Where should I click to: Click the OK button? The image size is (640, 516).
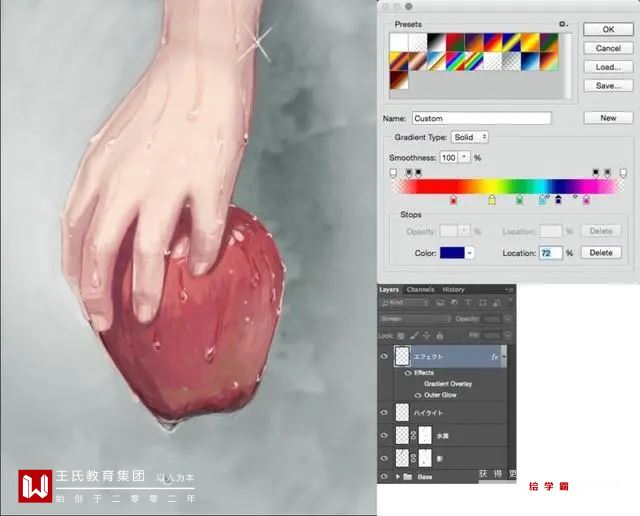coord(608,29)
